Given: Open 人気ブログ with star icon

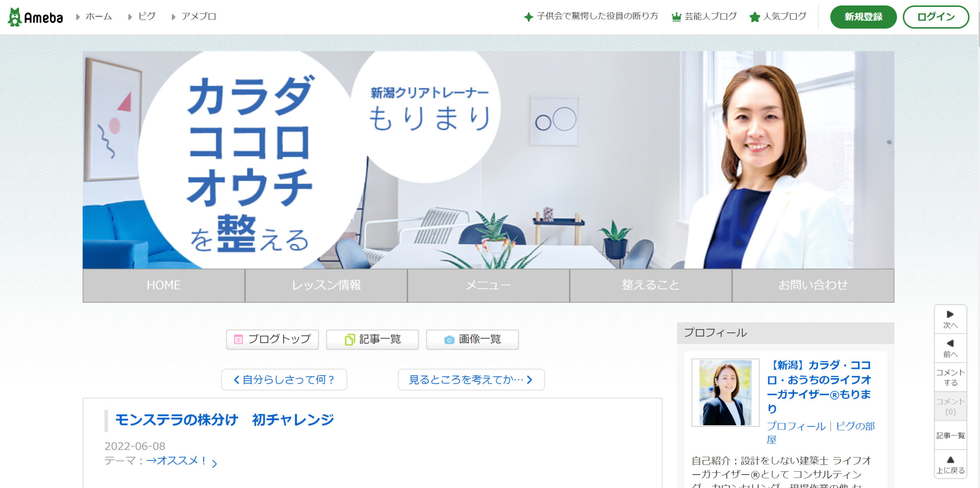Looking at the screenshot, I should 778,16.
